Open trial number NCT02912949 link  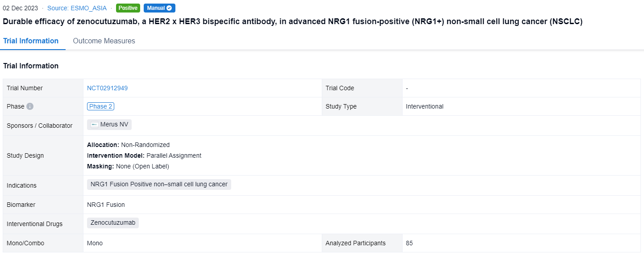[107, 88]
